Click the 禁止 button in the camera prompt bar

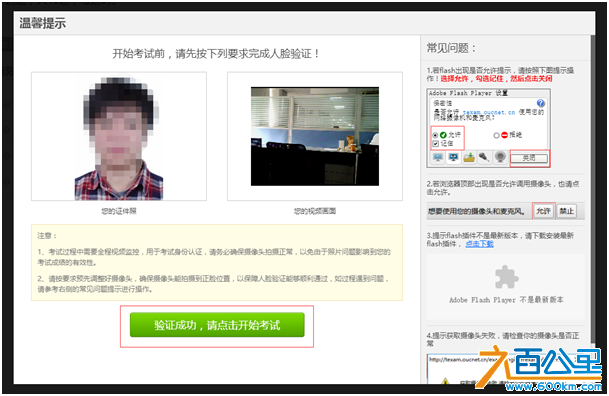(567, 211)
